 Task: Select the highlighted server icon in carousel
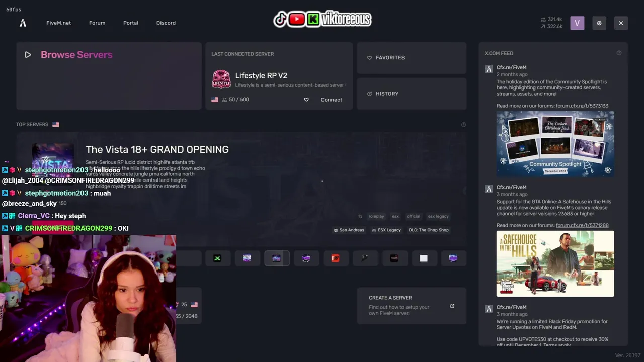tap(277, 258)
